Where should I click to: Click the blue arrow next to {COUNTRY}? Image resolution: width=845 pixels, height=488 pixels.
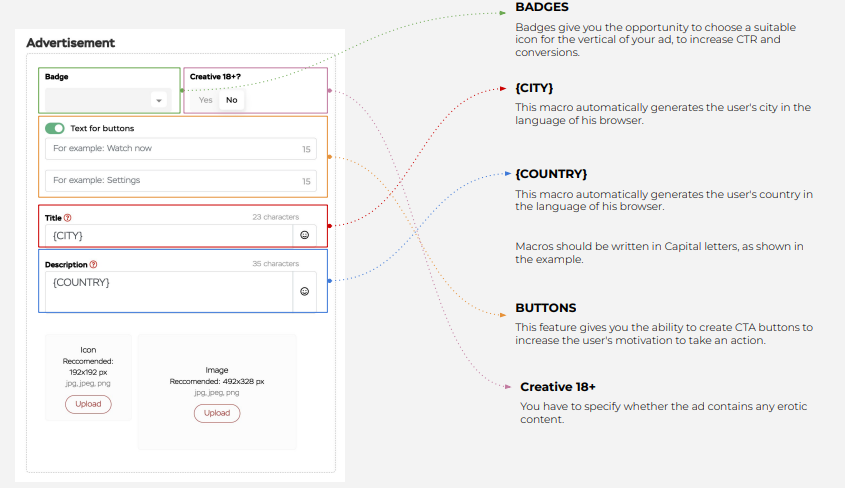click(508, 173)
